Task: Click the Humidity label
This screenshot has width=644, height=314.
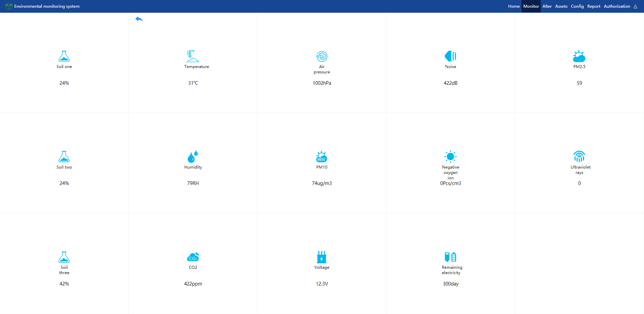Action: coord(193,167)
